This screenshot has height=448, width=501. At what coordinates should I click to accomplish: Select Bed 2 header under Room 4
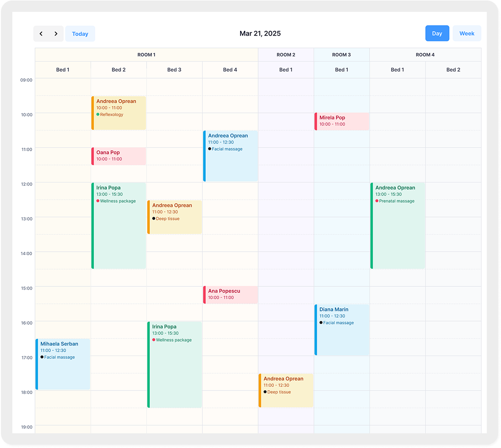pos(453,70)
